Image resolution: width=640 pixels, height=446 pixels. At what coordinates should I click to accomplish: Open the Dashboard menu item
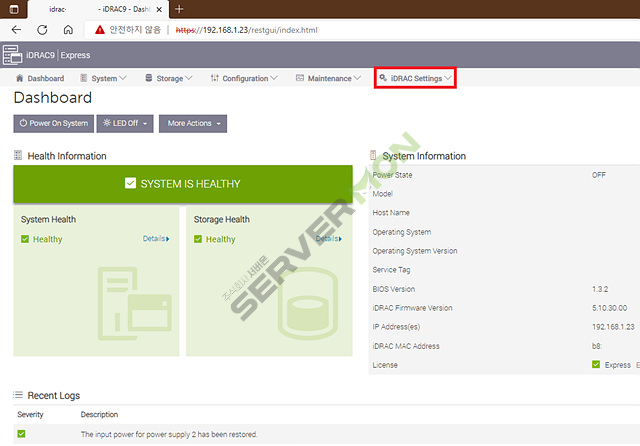tap(40, 78)
